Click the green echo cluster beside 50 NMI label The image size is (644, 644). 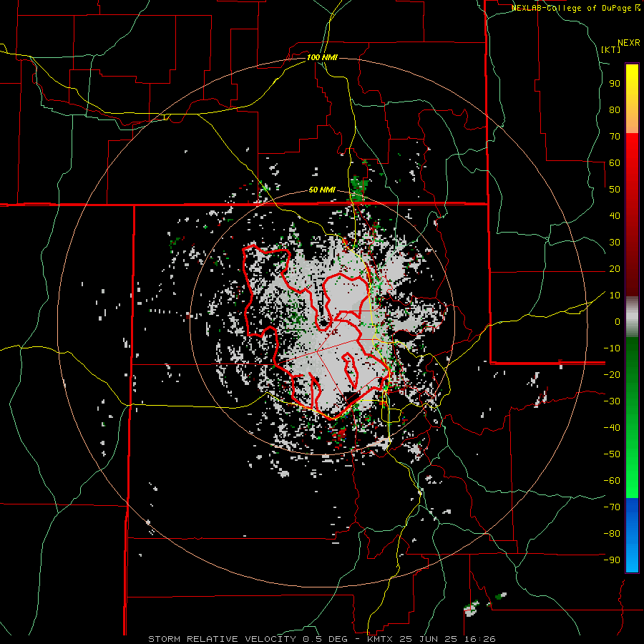coord(358,189)
